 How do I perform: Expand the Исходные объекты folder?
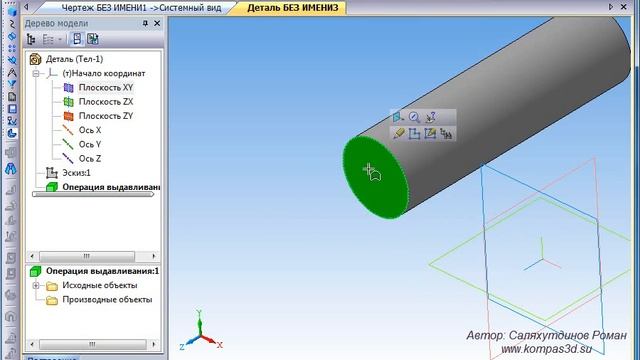coord(36,285)
